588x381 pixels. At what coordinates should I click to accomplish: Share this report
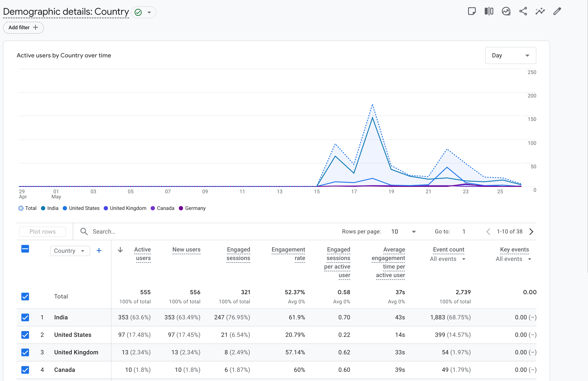coord(523,11)
